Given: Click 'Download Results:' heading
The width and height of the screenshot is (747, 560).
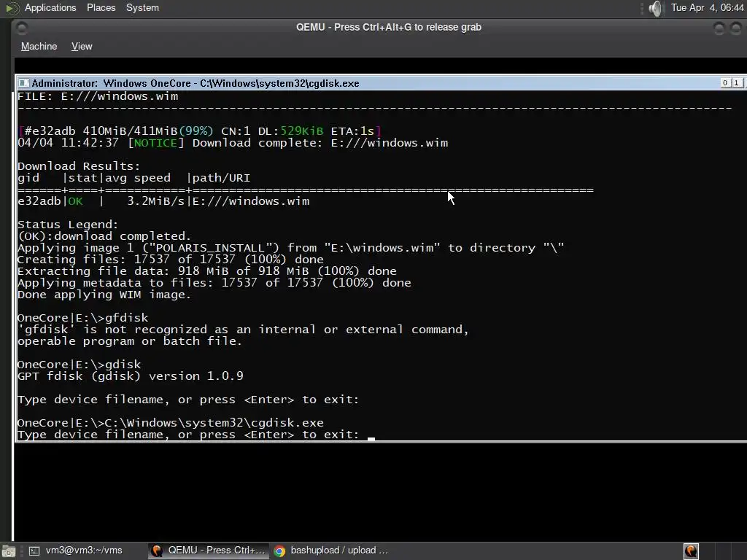Looking at the screenshot, I should [79, 166].
